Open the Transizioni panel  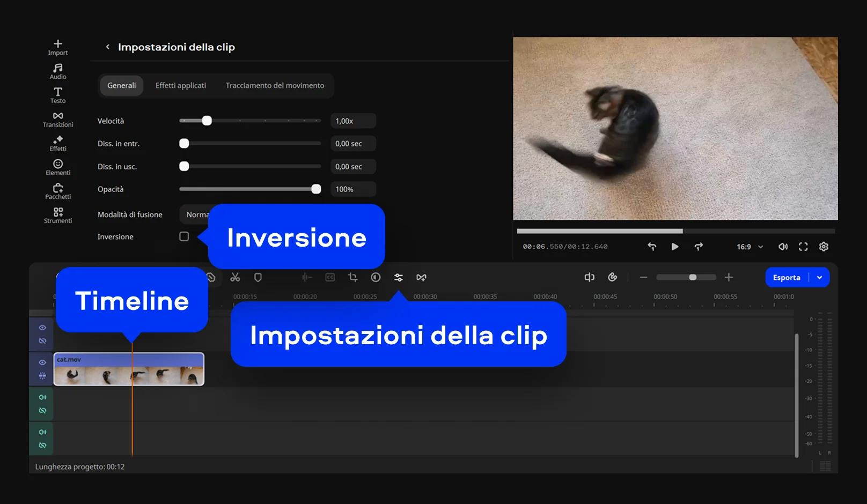[x=58, y=119]
